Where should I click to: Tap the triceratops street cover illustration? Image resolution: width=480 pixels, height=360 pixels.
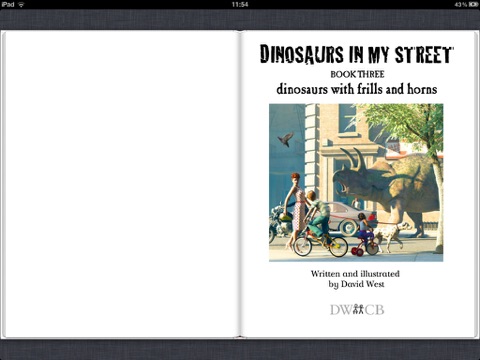356,182
